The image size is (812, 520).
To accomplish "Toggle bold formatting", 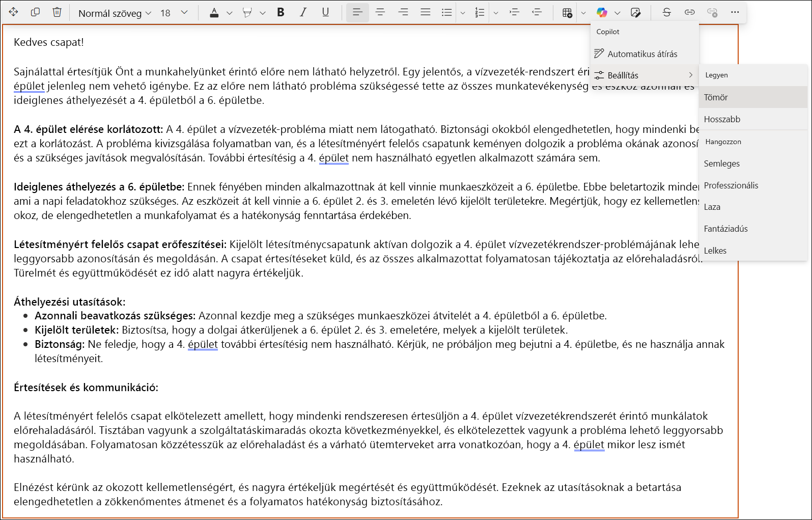I will 281,12.
